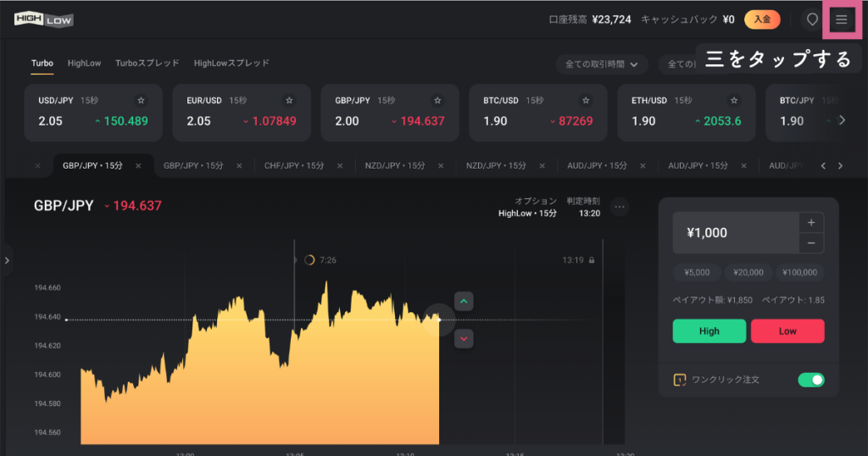Select the CHF/JPY 15分 chart tab
This screenshot has width=868, height=456.
292,165
